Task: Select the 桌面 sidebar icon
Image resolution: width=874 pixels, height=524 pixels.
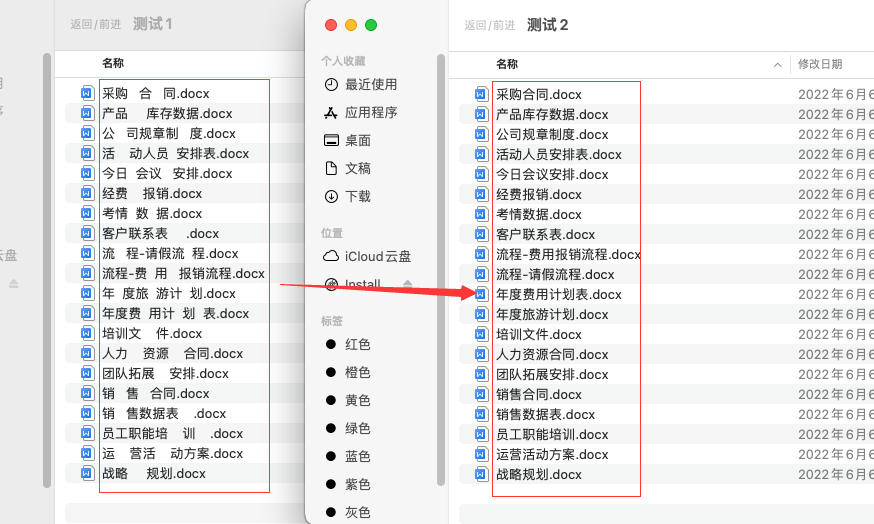Action: click(x=332, y=141)
